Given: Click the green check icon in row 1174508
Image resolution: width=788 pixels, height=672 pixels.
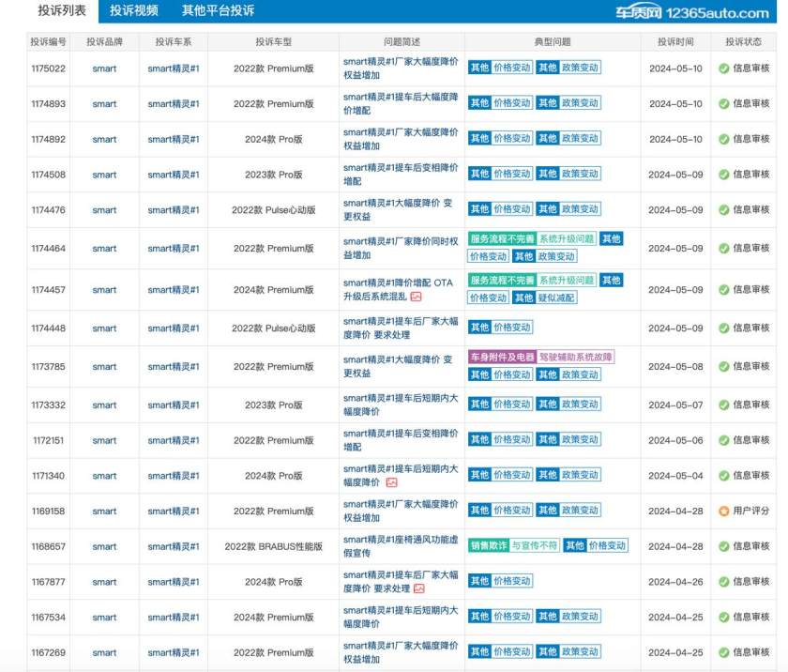Looking at the screenshot, I should (723, 175).
